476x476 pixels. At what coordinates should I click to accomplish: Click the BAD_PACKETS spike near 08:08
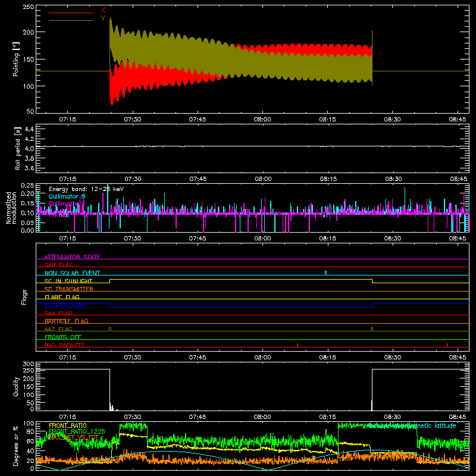(297, 345)
